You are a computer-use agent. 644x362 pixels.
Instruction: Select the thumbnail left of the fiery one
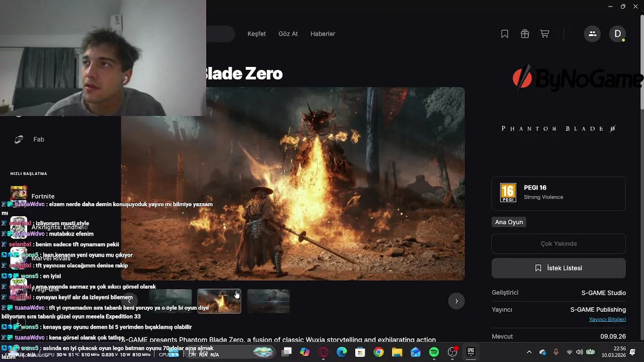[170, 301]
